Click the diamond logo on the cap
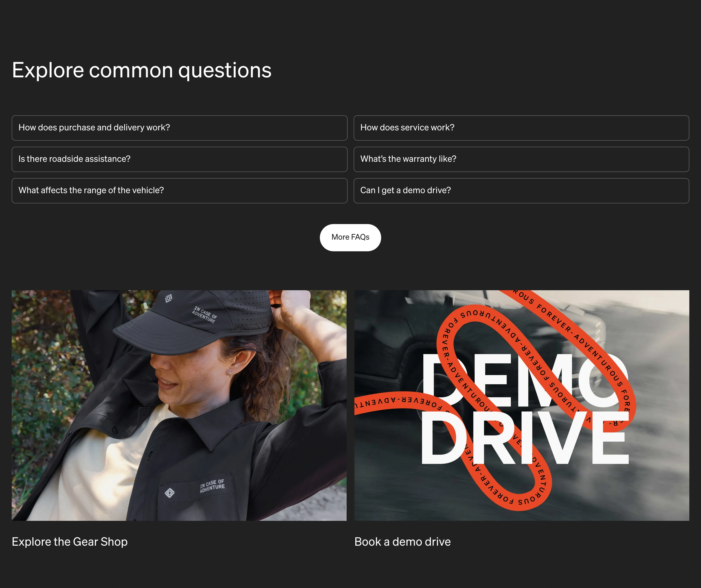The width and height of the screenshot is (701, 588). click(x=169, y=298)
